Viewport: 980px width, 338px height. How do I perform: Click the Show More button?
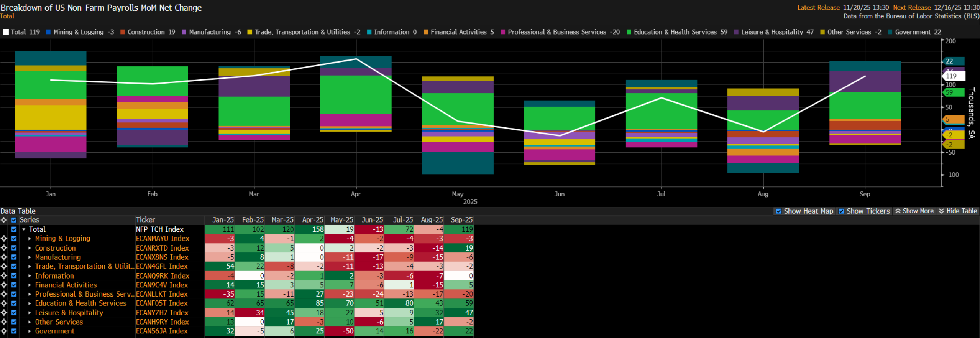point(914,211)
